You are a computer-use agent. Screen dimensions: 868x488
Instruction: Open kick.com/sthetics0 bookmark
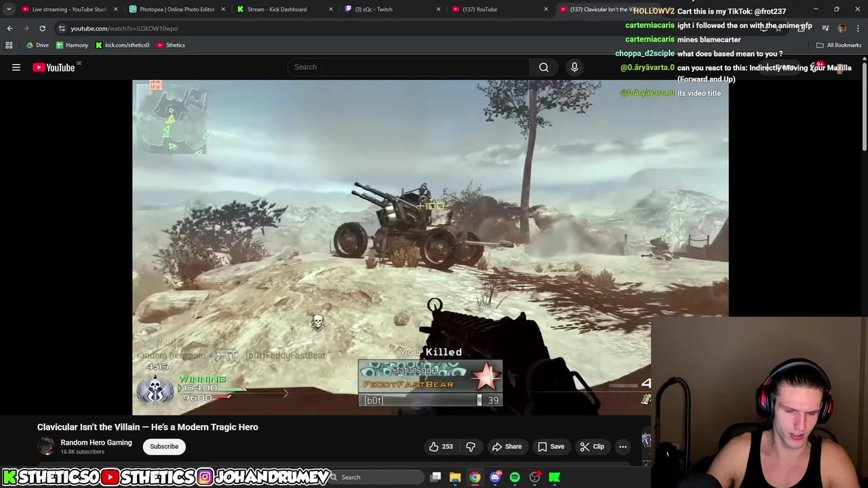(122, 45)
